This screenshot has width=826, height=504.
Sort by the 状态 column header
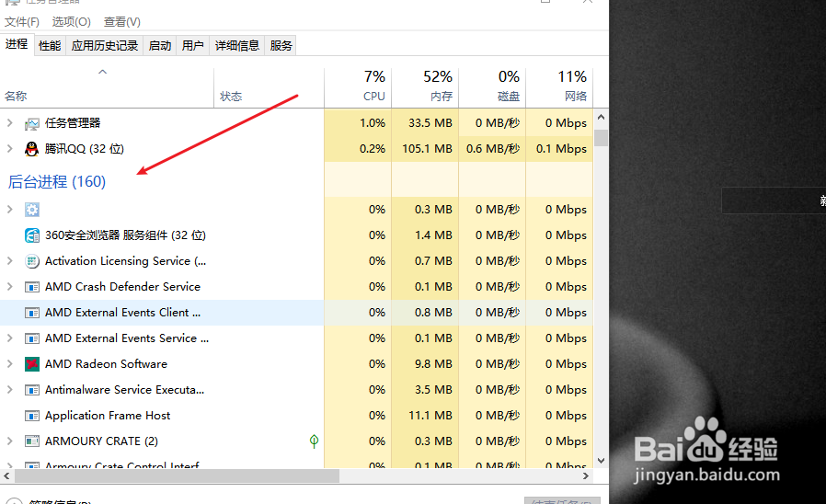click(270, 88)
